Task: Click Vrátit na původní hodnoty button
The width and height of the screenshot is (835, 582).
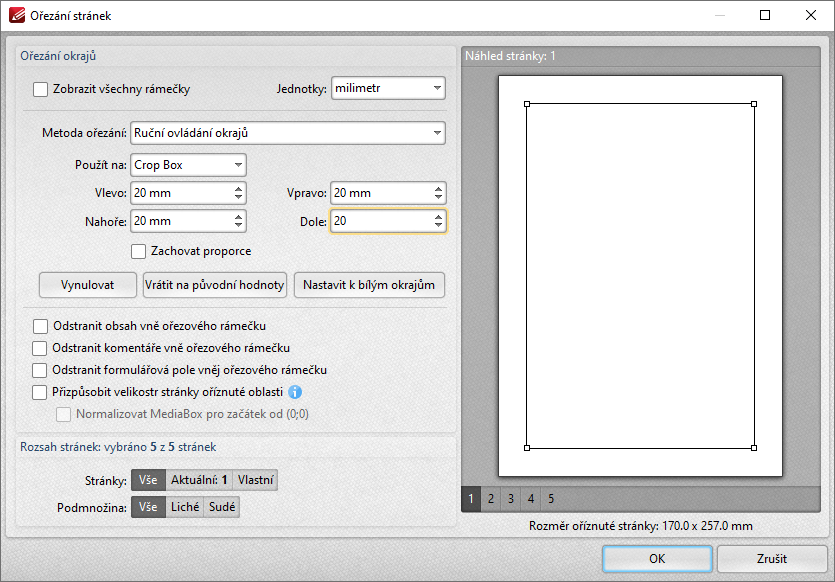Action: tap(215, 285)
